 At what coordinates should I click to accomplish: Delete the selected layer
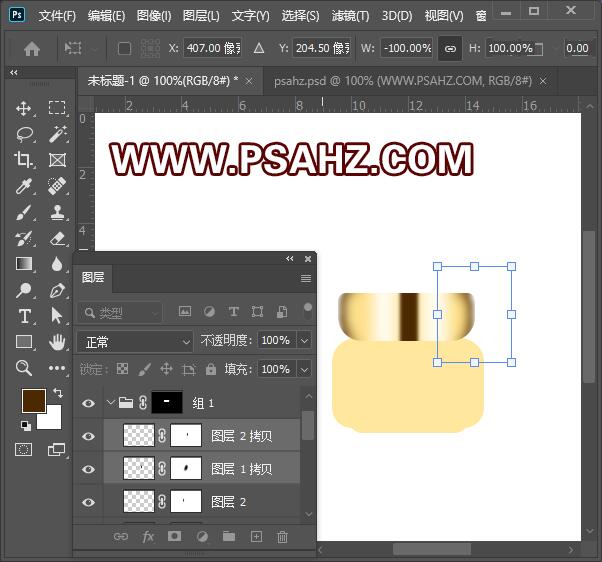pos(282,537)
